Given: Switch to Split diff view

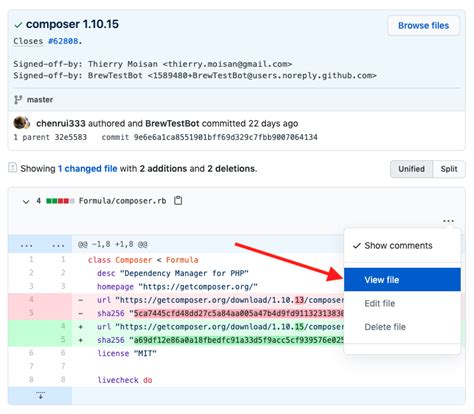Looking at the screenshot, I should pos(449,169).
